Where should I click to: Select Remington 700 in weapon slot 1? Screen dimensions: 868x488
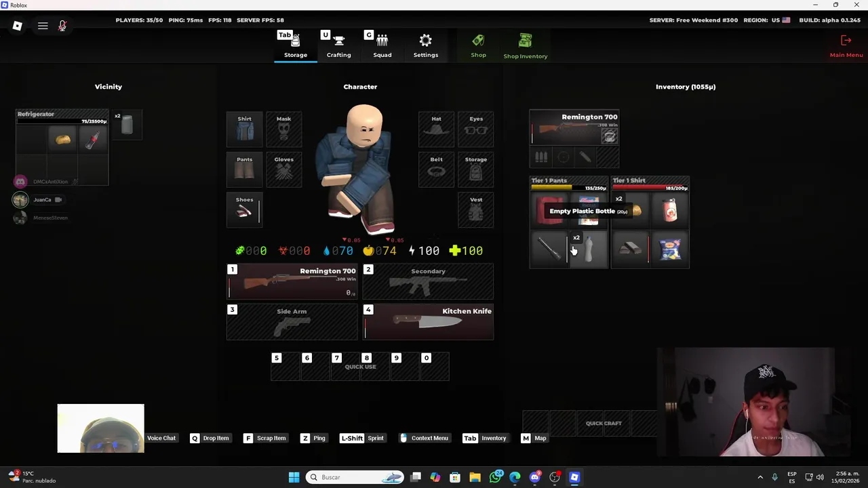(x=292, y=281)
